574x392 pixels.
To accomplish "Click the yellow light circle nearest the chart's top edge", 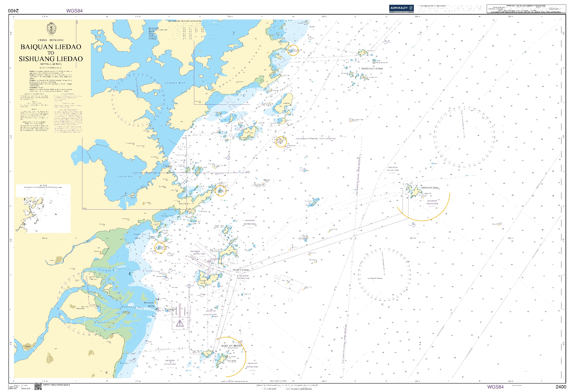I will pos(293,50).
